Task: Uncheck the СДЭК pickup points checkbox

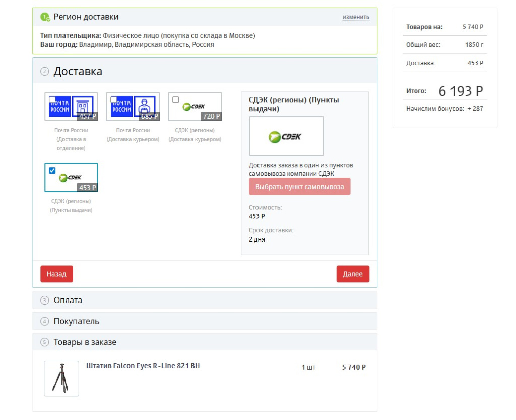Action: (52, 171)
